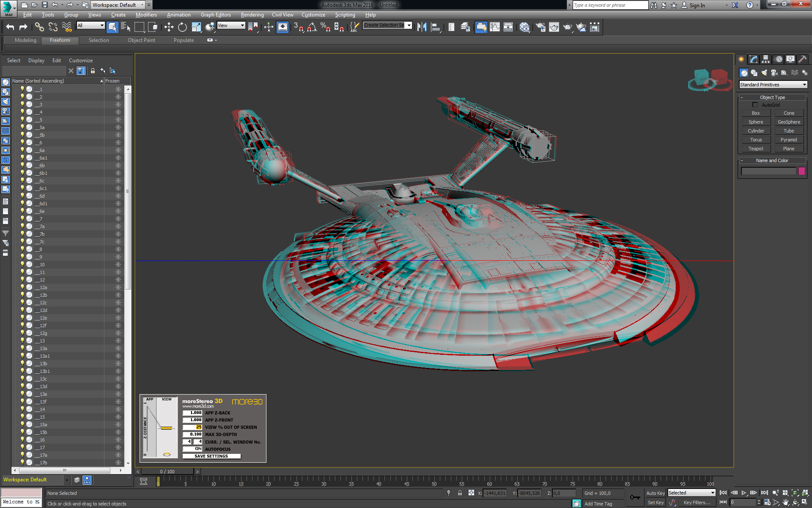Screen dimensions: 812x508
Task: Open Select by Name list
Action: 126,27
